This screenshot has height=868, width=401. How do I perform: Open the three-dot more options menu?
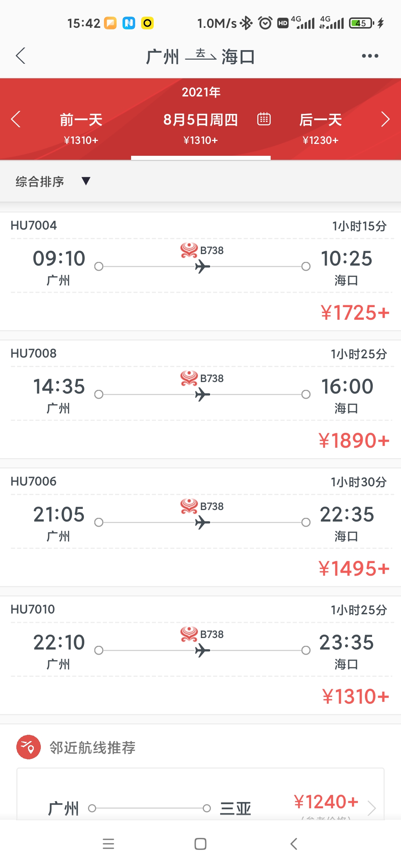pos(370,56)
